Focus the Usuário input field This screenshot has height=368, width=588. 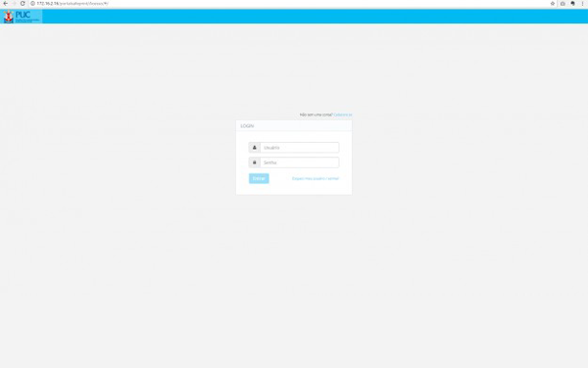click(x=300, y=148)
